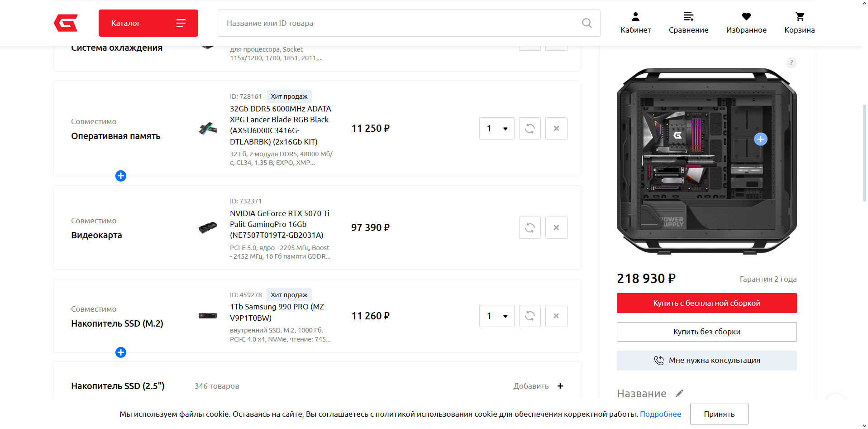Expand Накопитель SSD (2.5") with Добавить
The height and width of the screenshot is (429, 868).
point(538,386)
